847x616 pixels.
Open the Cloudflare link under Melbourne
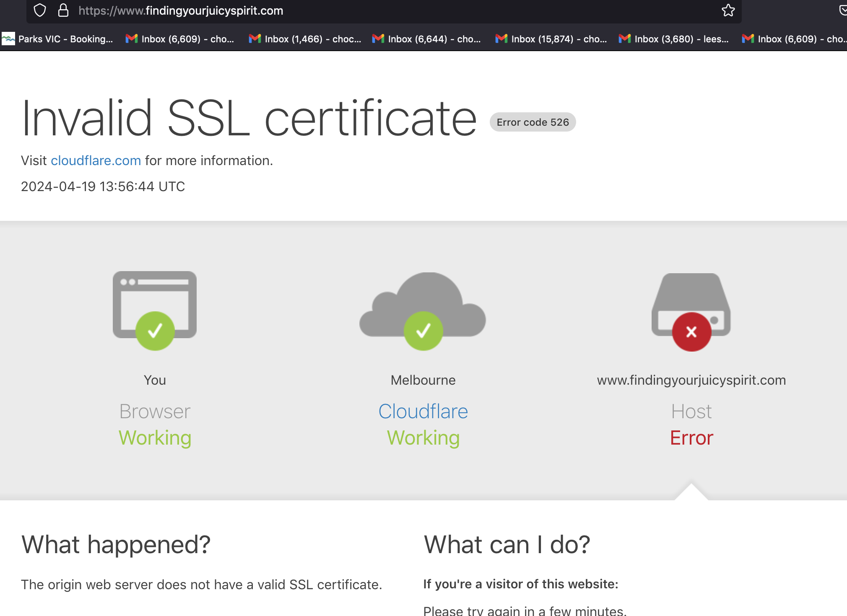(x=423, y=412)
